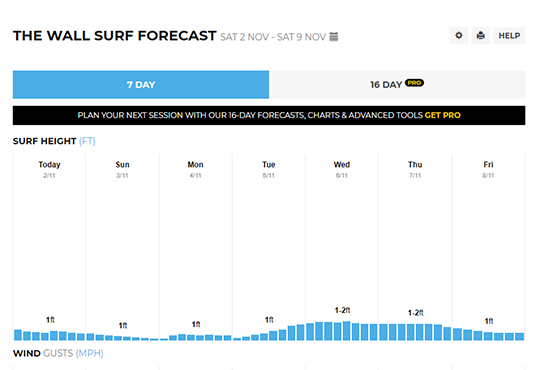Click the PRO badge next to 16 Day

414,83
